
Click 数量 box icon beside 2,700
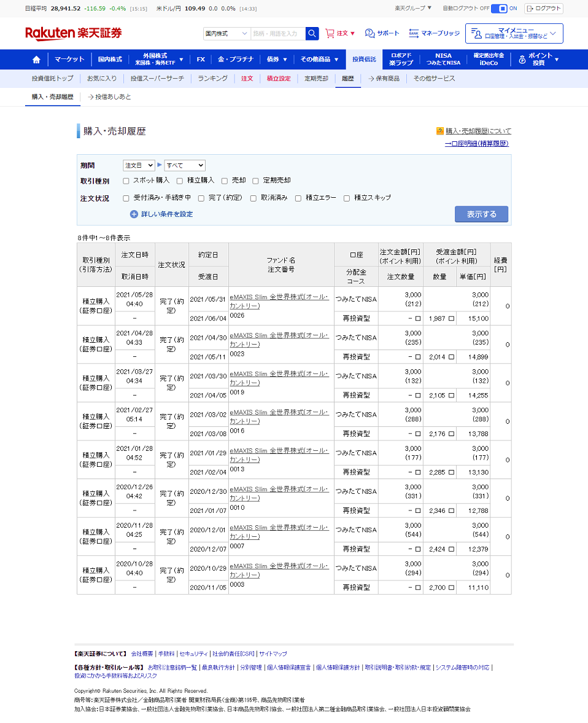pos(452,587)
